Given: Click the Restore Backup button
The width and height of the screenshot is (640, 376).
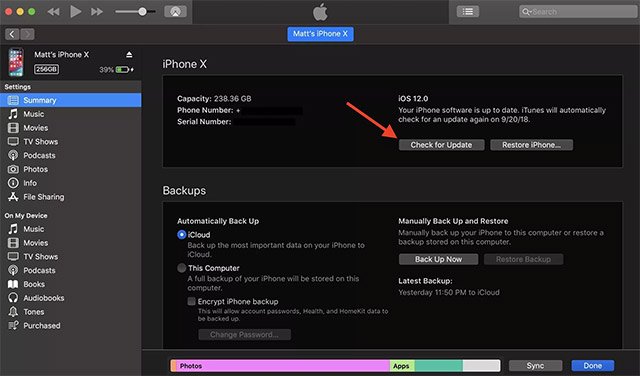Looking at the screenshot, I should point(523,259).
